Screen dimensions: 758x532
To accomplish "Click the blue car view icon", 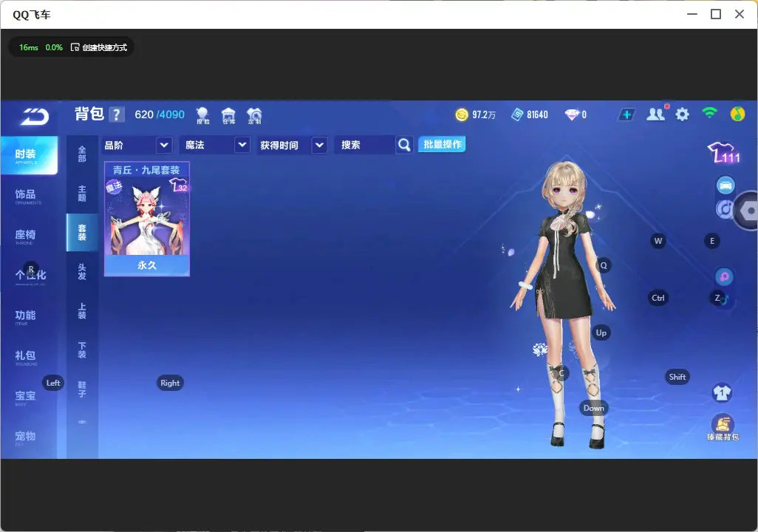I will 725,185.
